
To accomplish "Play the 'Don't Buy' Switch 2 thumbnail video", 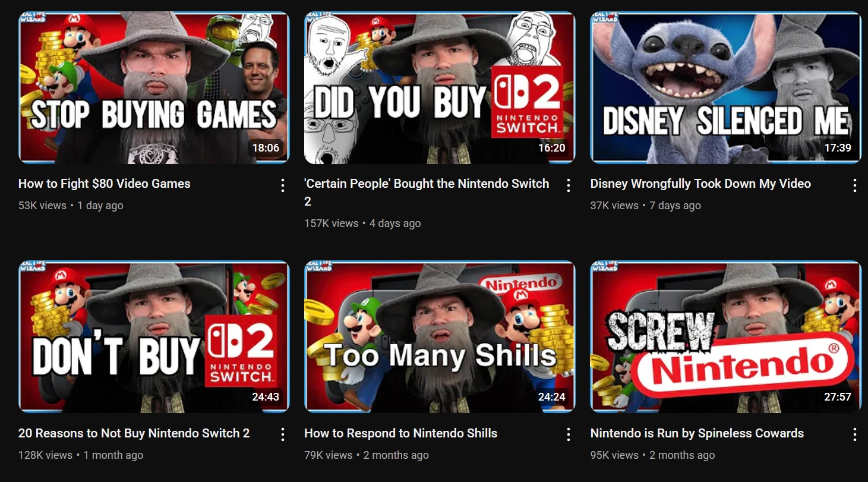I will [154, 336].
